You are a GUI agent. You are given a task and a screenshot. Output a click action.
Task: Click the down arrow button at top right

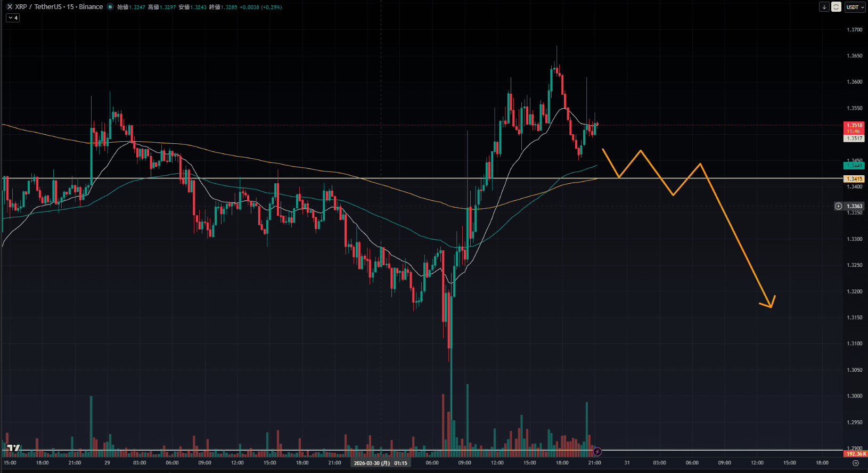click(824, 7)
